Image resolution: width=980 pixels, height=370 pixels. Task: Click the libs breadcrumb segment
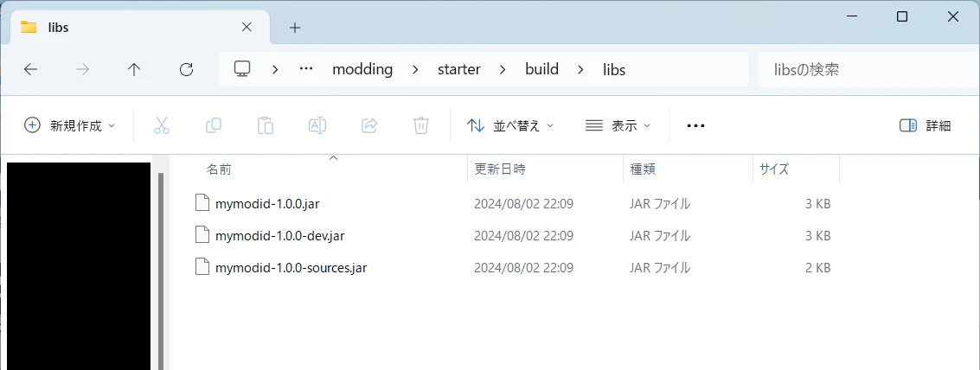pyautogui.click(x=614, y=69)
